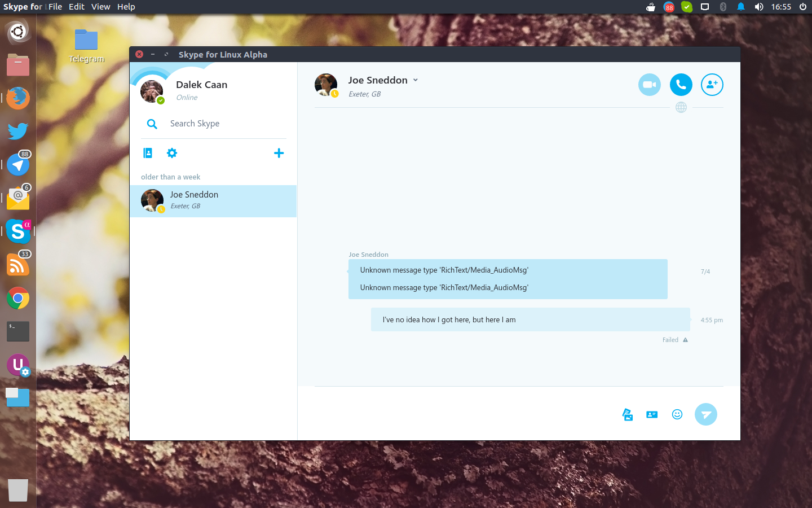The image size is (812, 508).
Task: Start a video call with Joe Sneddon
Action: point(649,85)
